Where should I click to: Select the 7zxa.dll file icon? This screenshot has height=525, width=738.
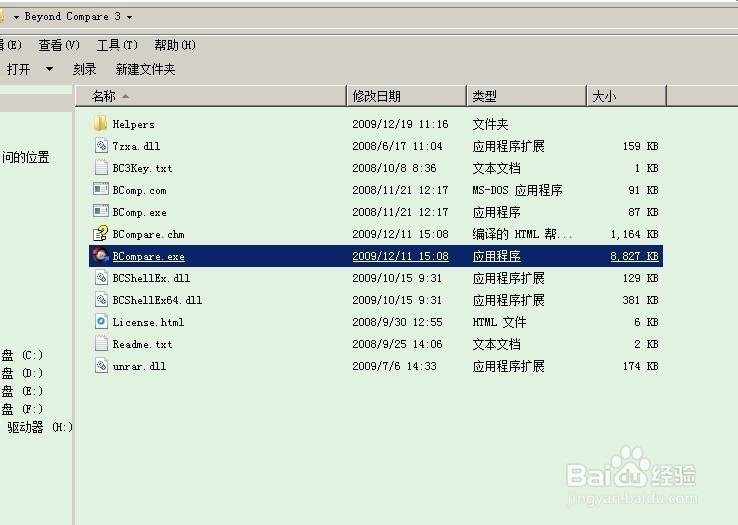(x=101, y=145)
